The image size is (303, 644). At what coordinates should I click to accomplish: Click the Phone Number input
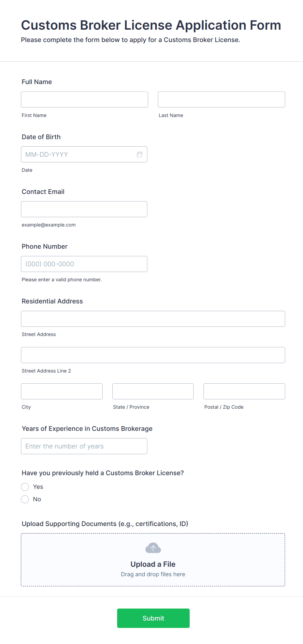[x=84, y=264]
